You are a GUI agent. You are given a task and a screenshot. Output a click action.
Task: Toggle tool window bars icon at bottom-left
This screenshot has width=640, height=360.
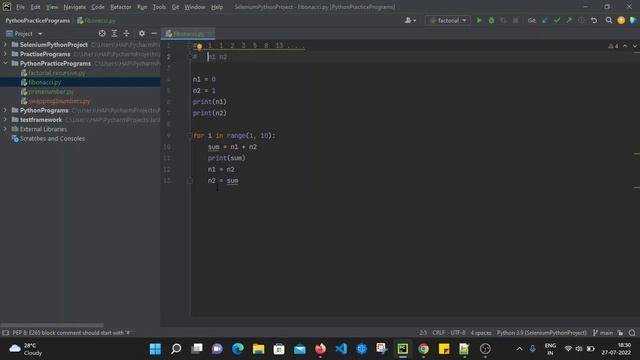coord(5,333)
